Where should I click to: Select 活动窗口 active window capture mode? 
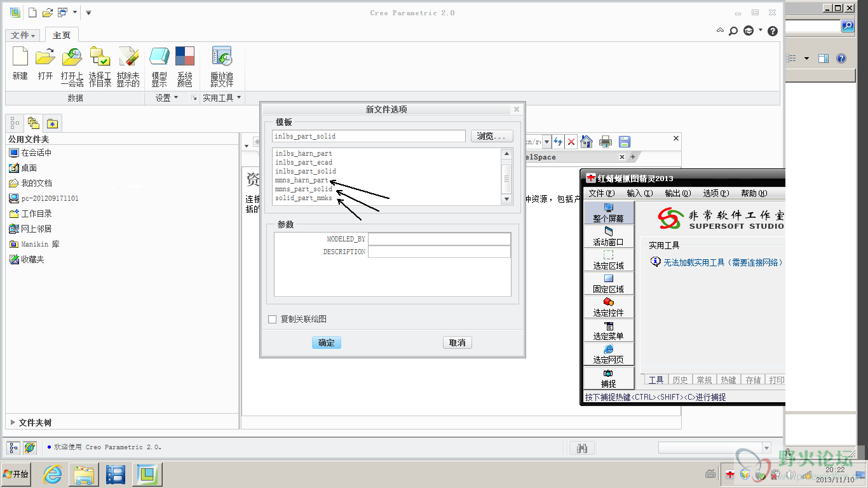coord(608,236)
